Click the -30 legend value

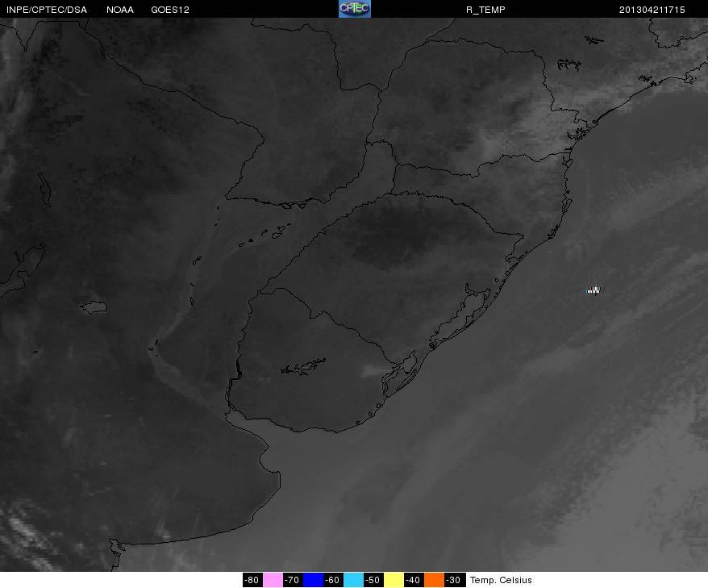pyautogui.click(x=453, y=580)
